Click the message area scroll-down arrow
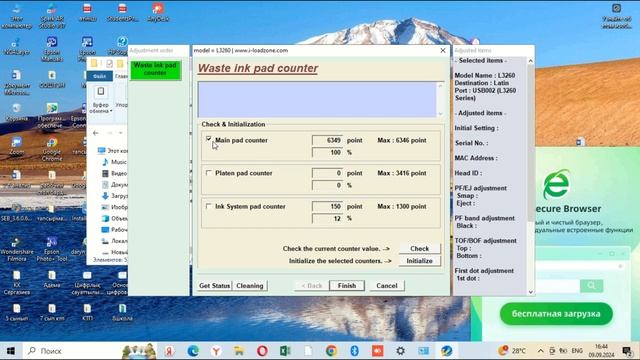 [x=440, y=114]
